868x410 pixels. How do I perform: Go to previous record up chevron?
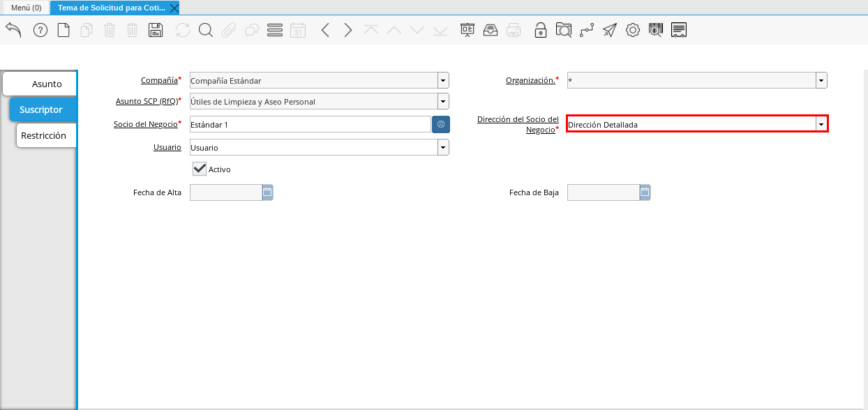394,30
